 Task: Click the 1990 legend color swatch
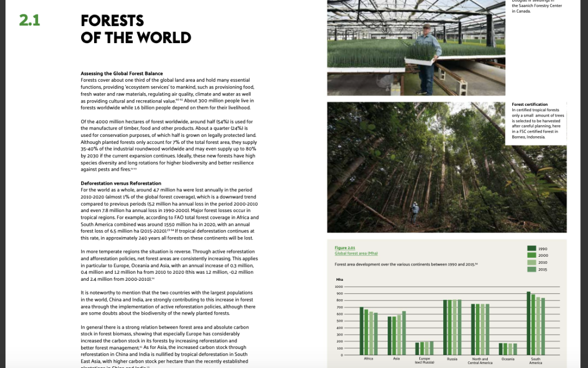click(x=531, y=249)
